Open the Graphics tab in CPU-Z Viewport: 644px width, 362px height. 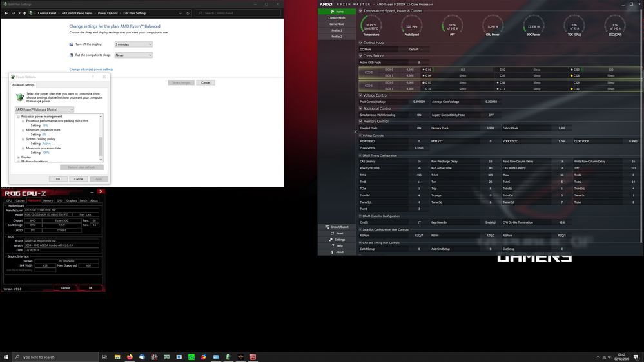tap(72, 201)
